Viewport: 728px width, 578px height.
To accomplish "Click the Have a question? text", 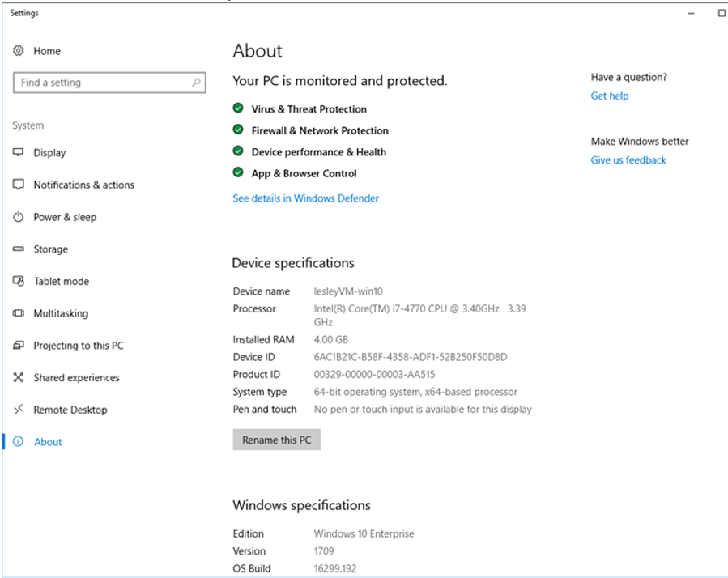I will (628, 77).
